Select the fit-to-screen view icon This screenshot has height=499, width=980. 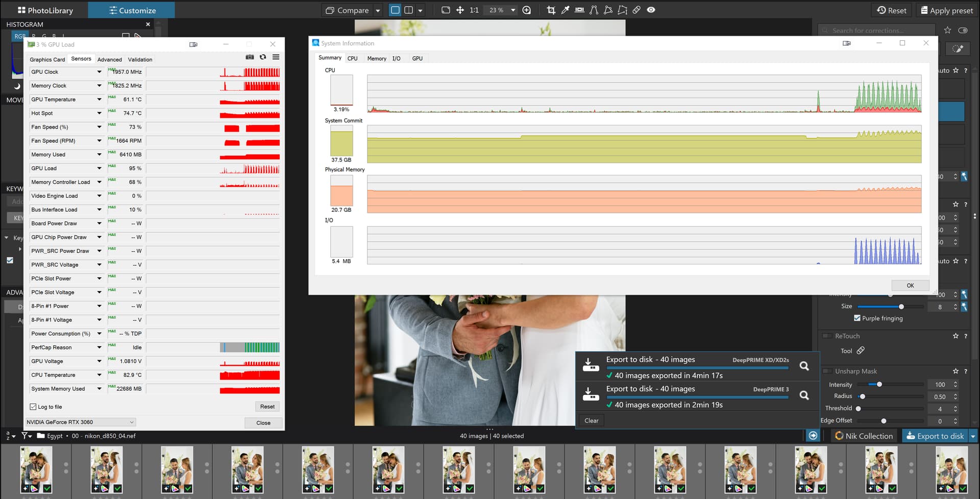(x=446, y=10)
